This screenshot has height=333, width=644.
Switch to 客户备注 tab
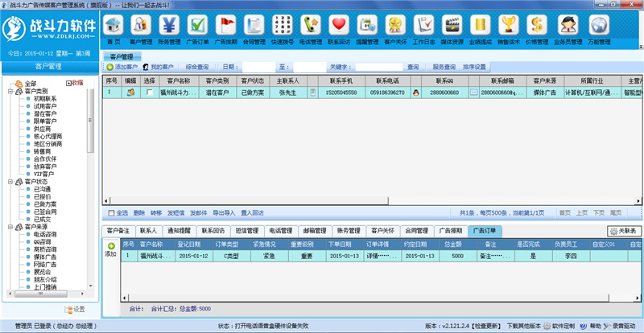[118, 231]
